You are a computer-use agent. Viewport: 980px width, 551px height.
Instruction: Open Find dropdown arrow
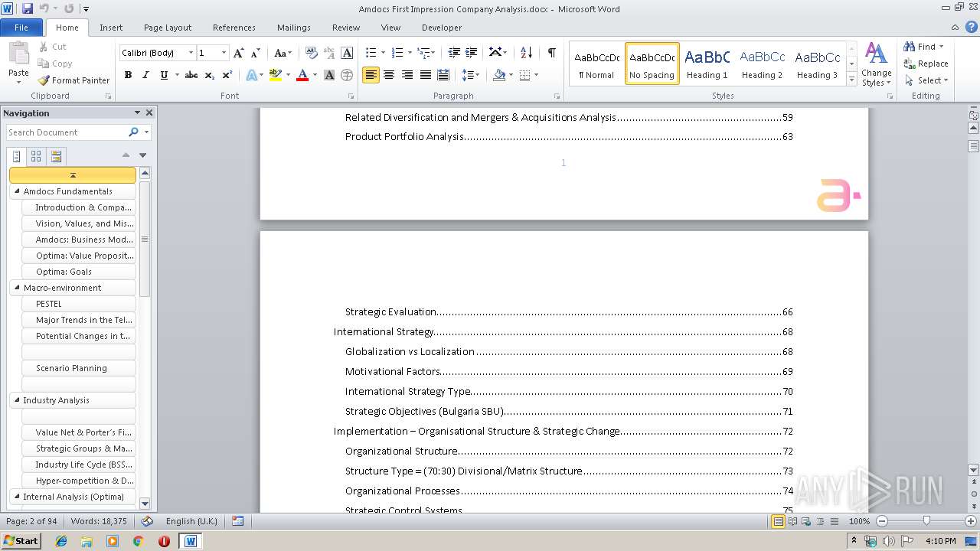coord(941,47)
